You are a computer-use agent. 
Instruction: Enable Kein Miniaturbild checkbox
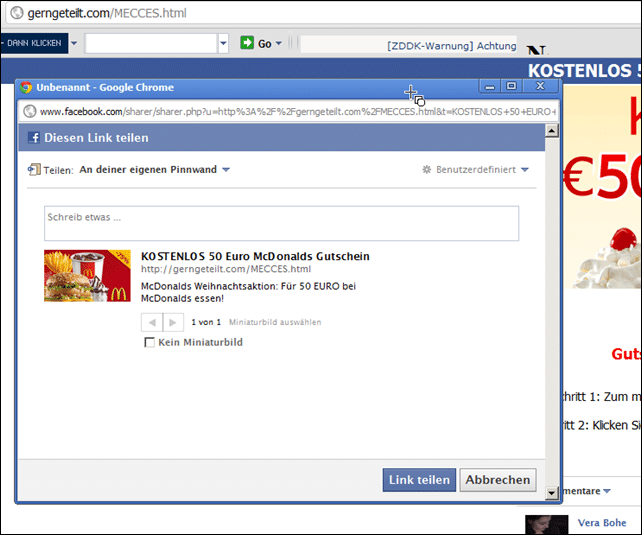[x=149, y=342]
